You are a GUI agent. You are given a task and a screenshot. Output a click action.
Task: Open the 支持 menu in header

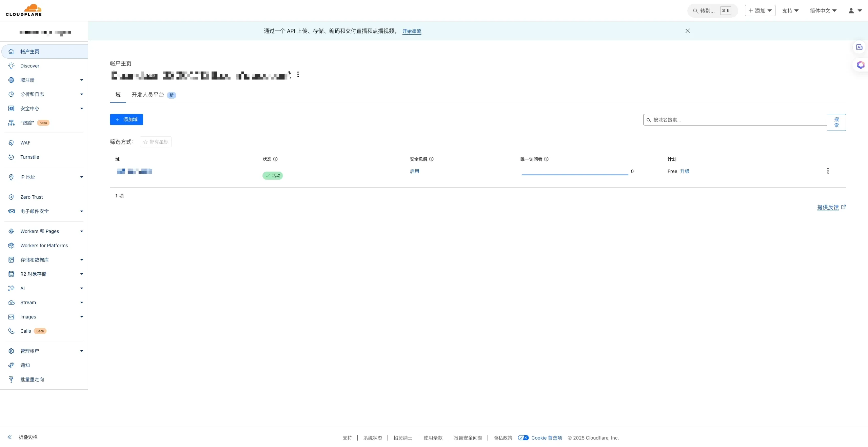click(x=790, y=11)
